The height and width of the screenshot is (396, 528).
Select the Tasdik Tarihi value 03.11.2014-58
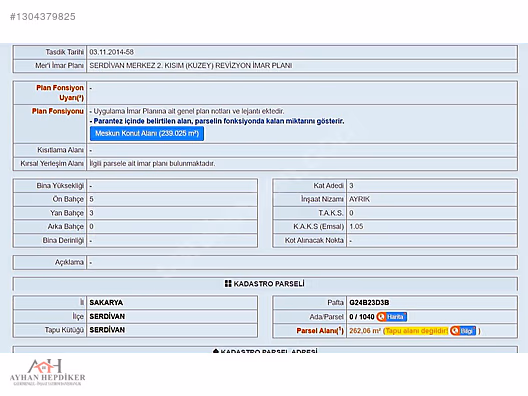111,52
